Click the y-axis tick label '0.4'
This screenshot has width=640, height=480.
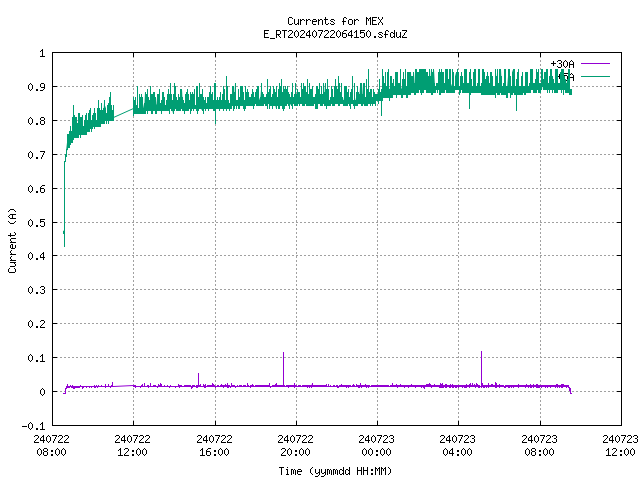36,256
